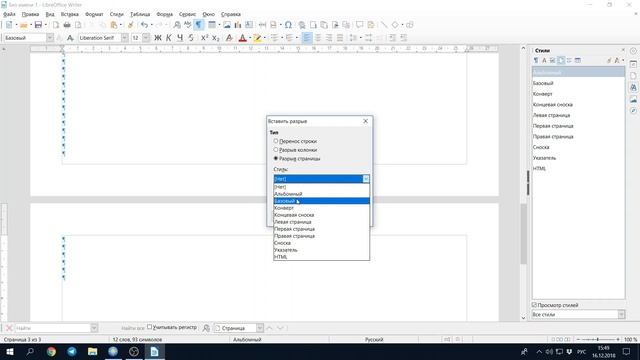Close the 'Вставить разрыв' dialog
640x360 pixels.
[365, 121]
